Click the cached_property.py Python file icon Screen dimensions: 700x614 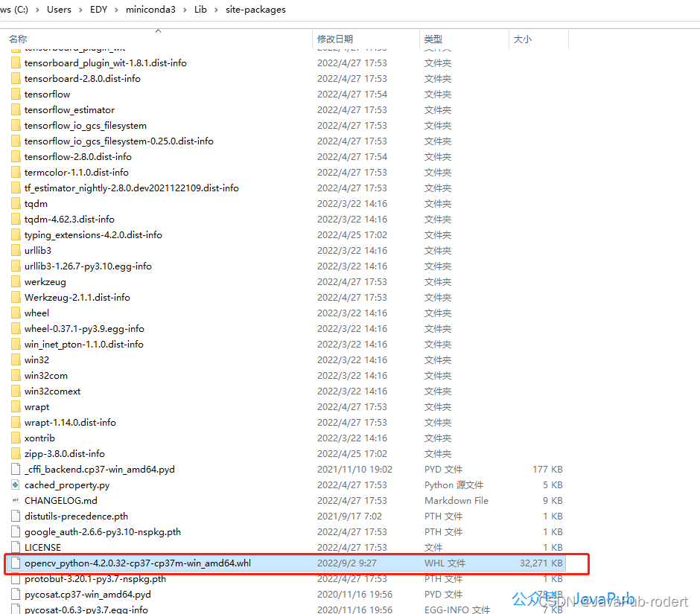[16, 485]
